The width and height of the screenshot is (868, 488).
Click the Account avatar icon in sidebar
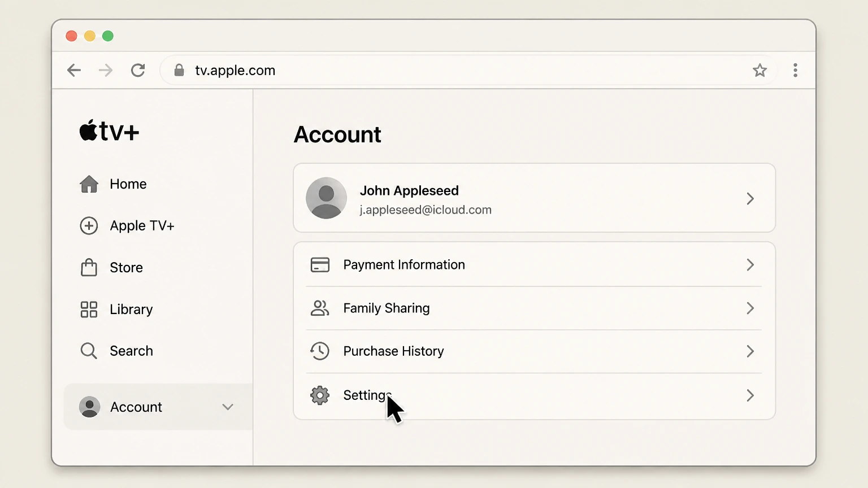pyautogui.click(x=89, y=407)
